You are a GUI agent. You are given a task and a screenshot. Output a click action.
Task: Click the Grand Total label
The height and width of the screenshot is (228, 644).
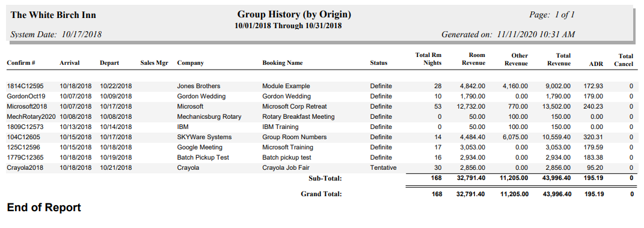(321, 194)
